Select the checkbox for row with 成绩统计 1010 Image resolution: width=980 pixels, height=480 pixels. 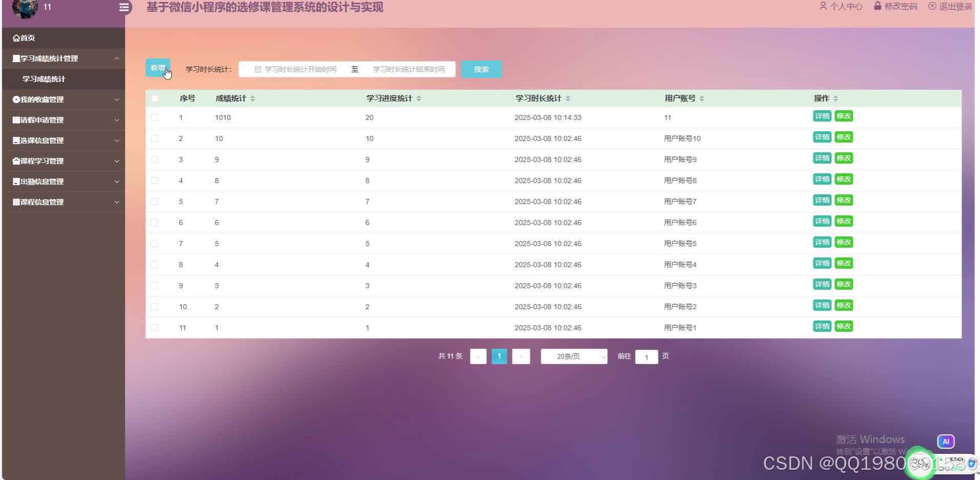pos(155,117)
